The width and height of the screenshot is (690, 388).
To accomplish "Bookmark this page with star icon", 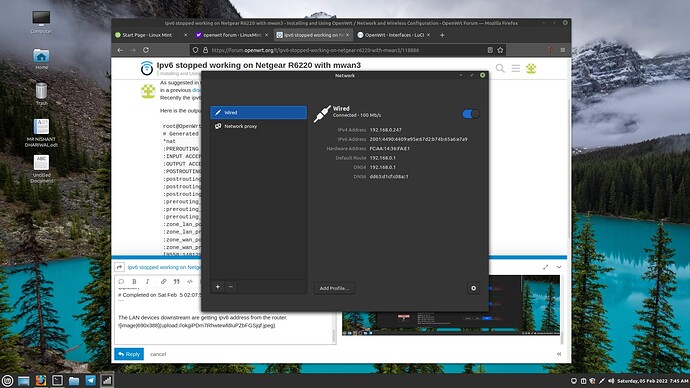I will click(500, 50).
